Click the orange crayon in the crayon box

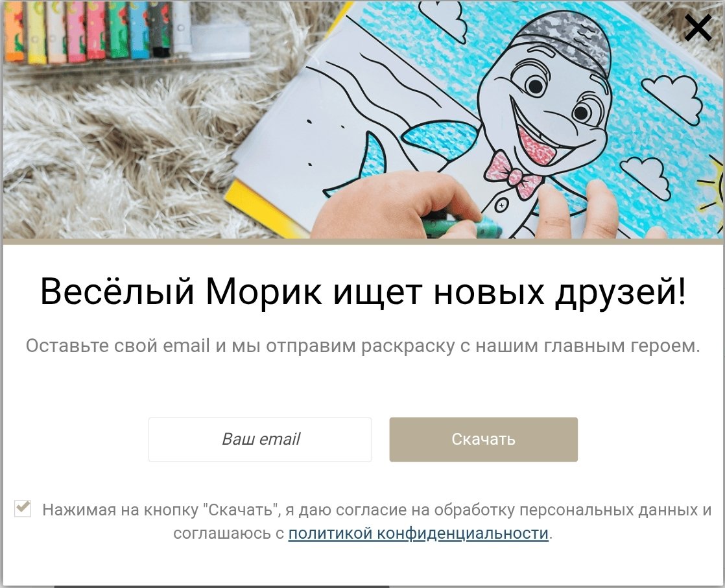(14, 31)
